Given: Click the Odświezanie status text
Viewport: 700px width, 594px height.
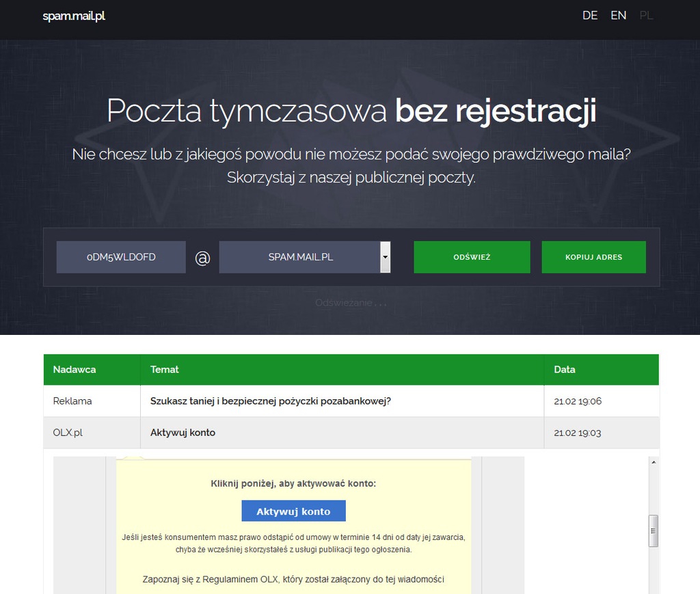Looking at the screenshot, I should point(350,302).
